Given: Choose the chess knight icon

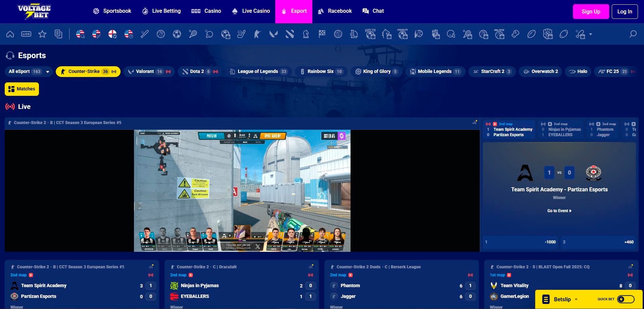Looking at the screenshot, I should tap(306, 34).
